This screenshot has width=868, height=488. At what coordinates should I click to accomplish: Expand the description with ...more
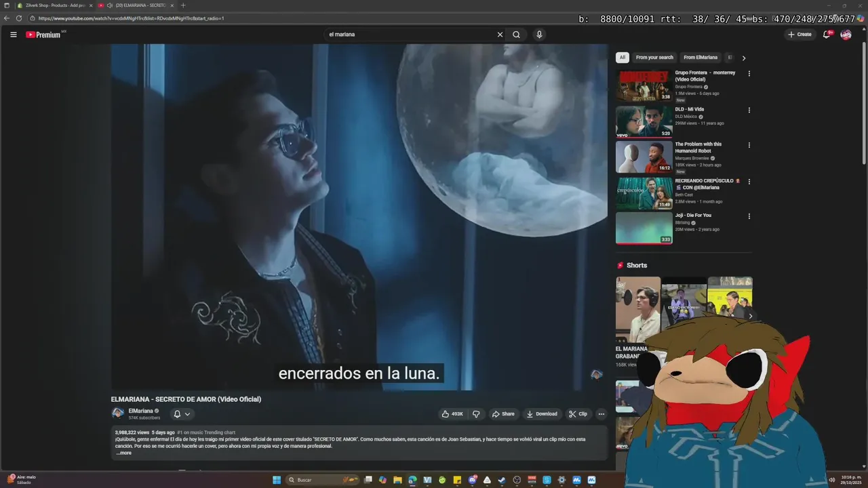point(124,453)
